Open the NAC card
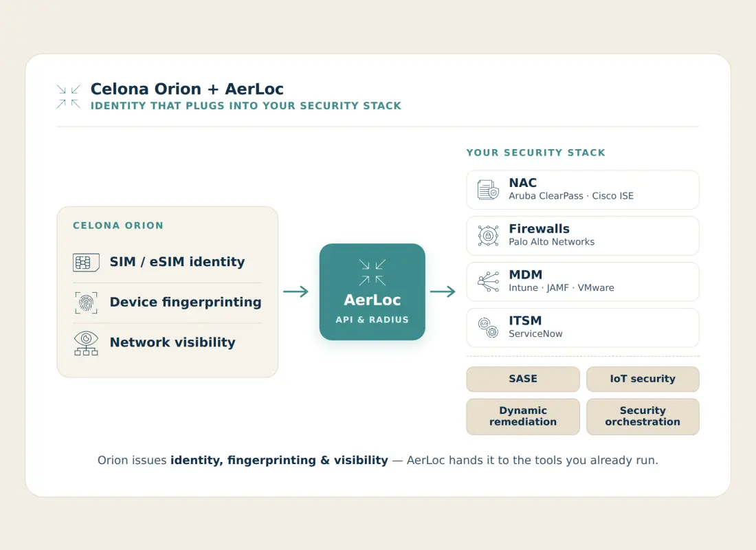756x550 pixels. pos(583,190)
